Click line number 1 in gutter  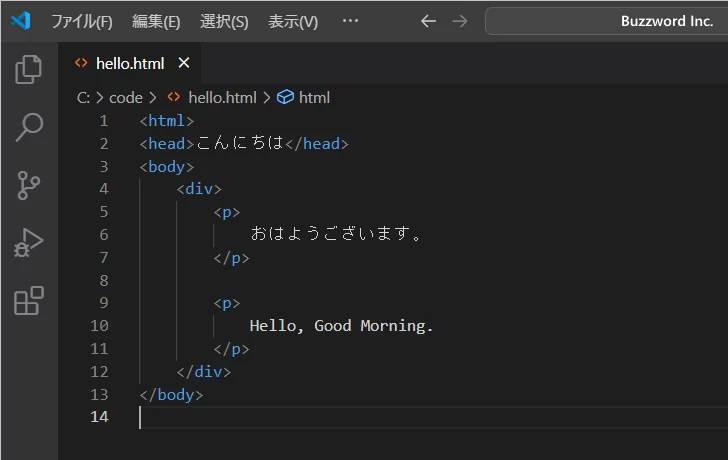tap(104, 121)
